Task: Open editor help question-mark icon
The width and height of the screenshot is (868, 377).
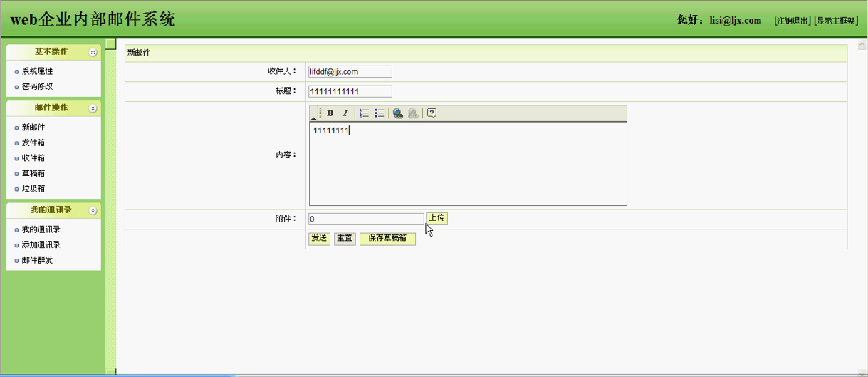Action: (432, 113)
